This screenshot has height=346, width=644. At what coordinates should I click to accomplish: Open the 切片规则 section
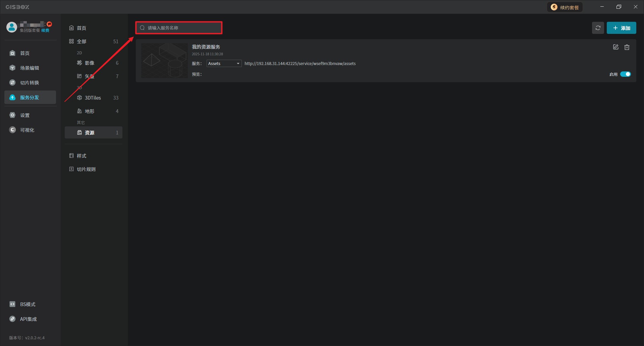point(86,169)
